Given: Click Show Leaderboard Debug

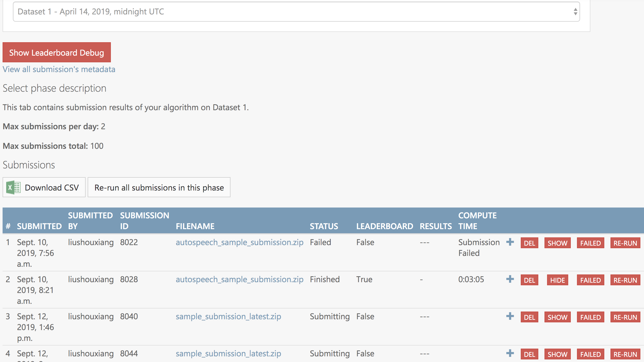Looking at the screenshot, I should [56, 53].
